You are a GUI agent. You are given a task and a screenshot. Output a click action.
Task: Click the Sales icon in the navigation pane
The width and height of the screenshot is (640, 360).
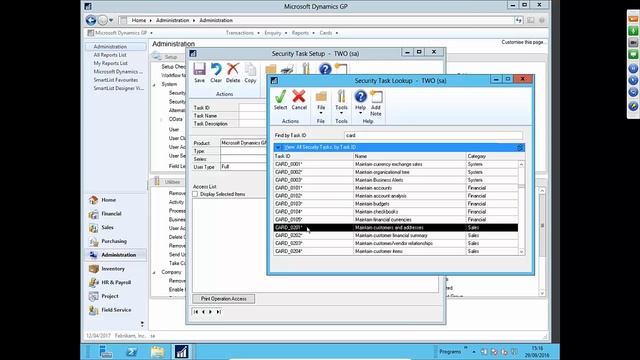pyautogui.click(x=93, y=228)
